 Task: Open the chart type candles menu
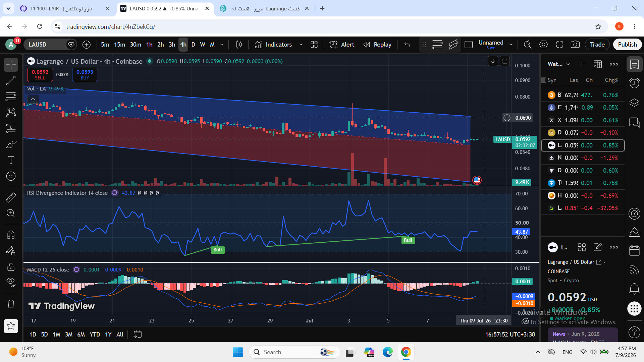pyautogui.click(x=239, y=45)
